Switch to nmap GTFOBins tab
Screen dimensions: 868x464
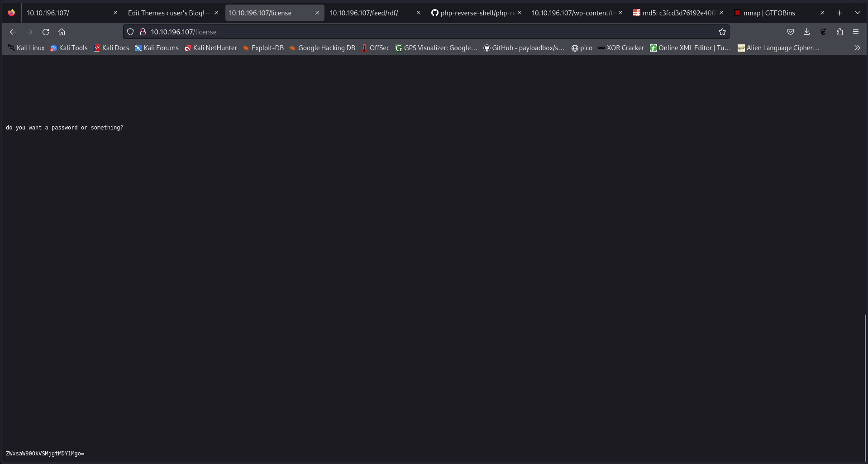coord(779,13)
